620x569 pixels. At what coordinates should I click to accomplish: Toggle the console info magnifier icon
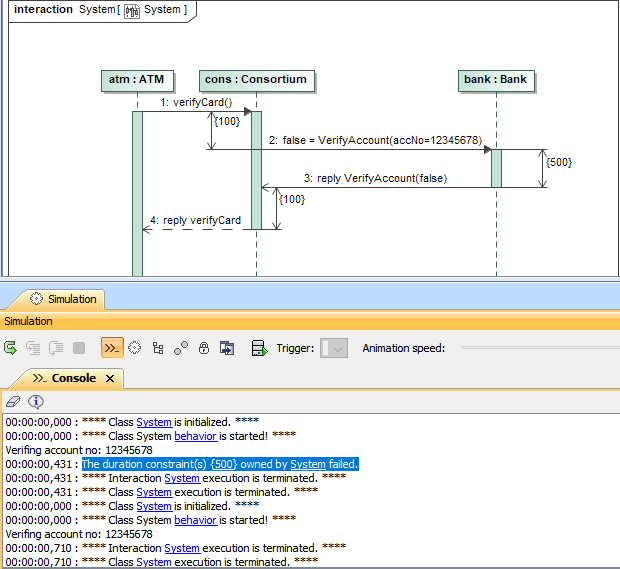click(36, 401)
